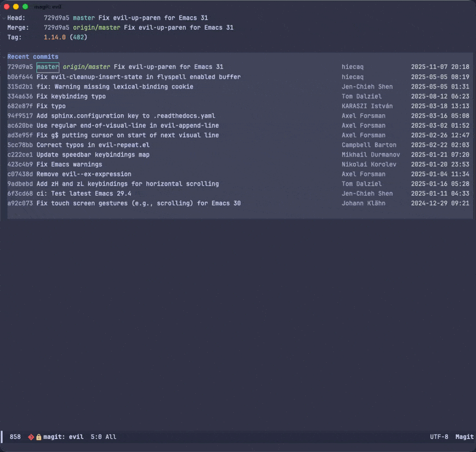Open commit 'Correct typos in evil-repeat.el'
476x452 pixels.
[93, 145]
